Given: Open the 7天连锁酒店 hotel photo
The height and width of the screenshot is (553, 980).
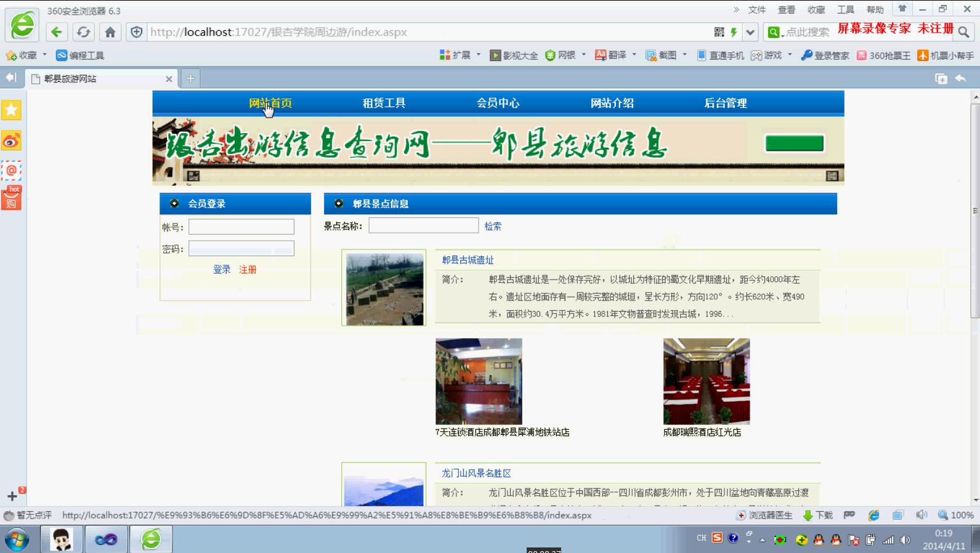Looking at the screenshot, I should pyautogui.click(x=479, y=381).
